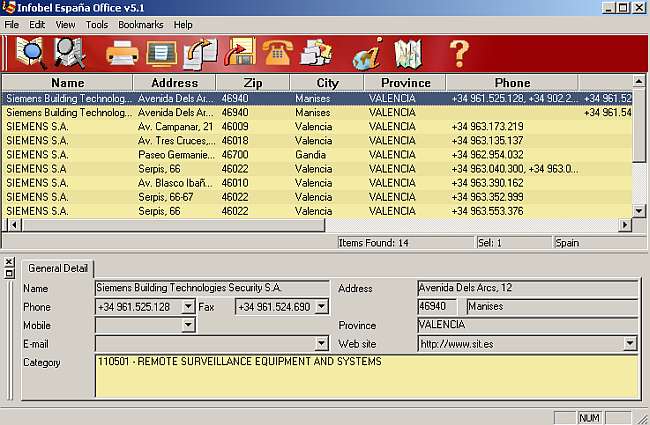
Task: Select the row with phone +34 963.390.162
Action: coord(317,183)
